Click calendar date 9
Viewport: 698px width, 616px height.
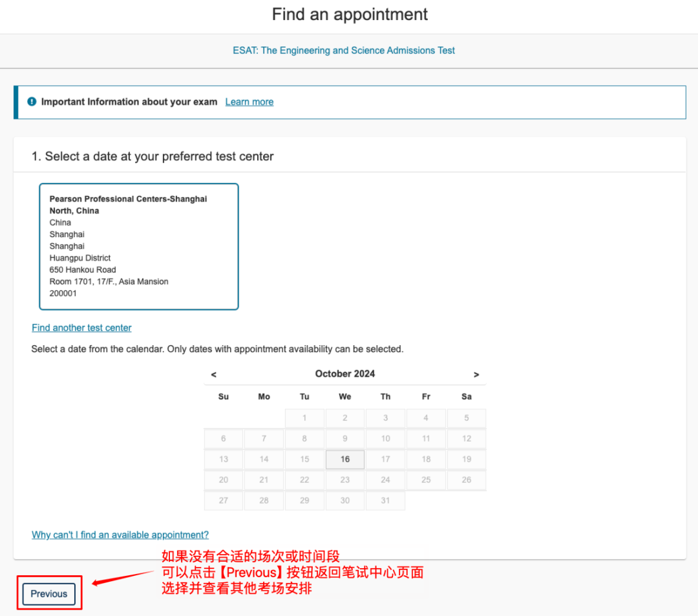click(345, 438)
